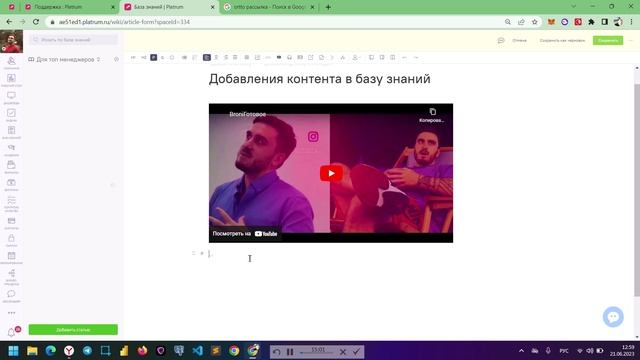Focus the knowledge base search field
This screenshot has width=640, height=360.
(x=73, y=40)
